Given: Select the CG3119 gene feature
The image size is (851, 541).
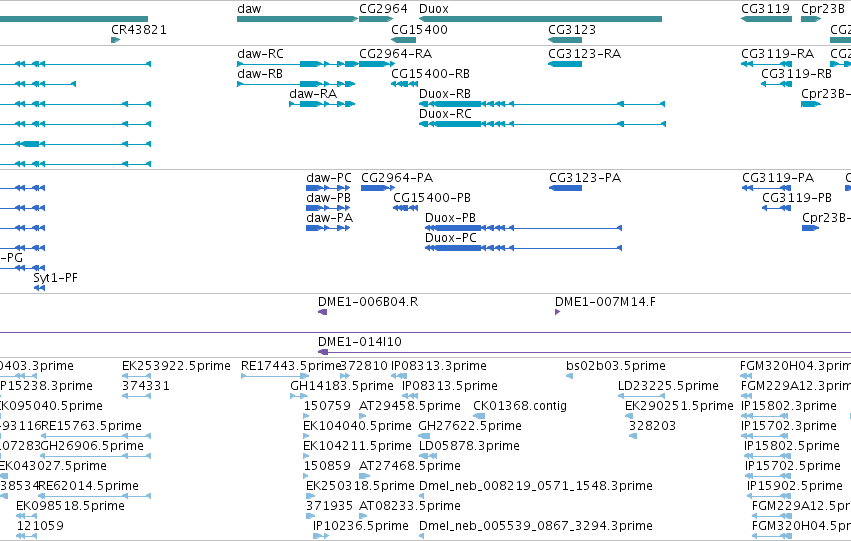Looking at the screenshot, I should point(766,19).
